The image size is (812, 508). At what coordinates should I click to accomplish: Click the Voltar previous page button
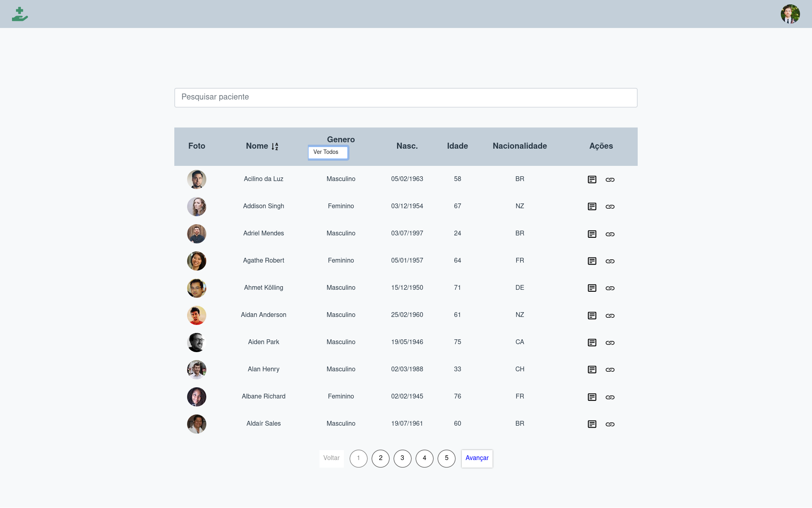pos(331,458)
